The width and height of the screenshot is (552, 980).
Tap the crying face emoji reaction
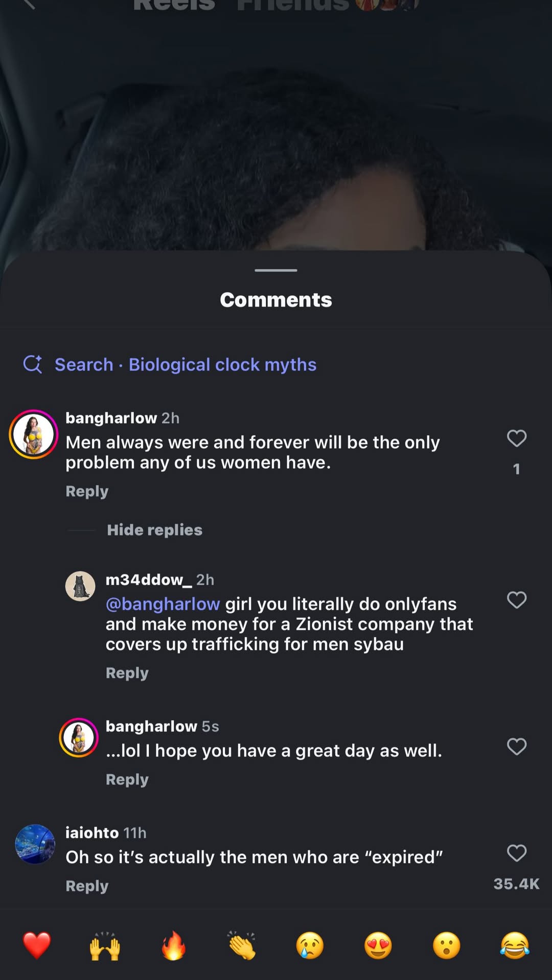(310, 945)
